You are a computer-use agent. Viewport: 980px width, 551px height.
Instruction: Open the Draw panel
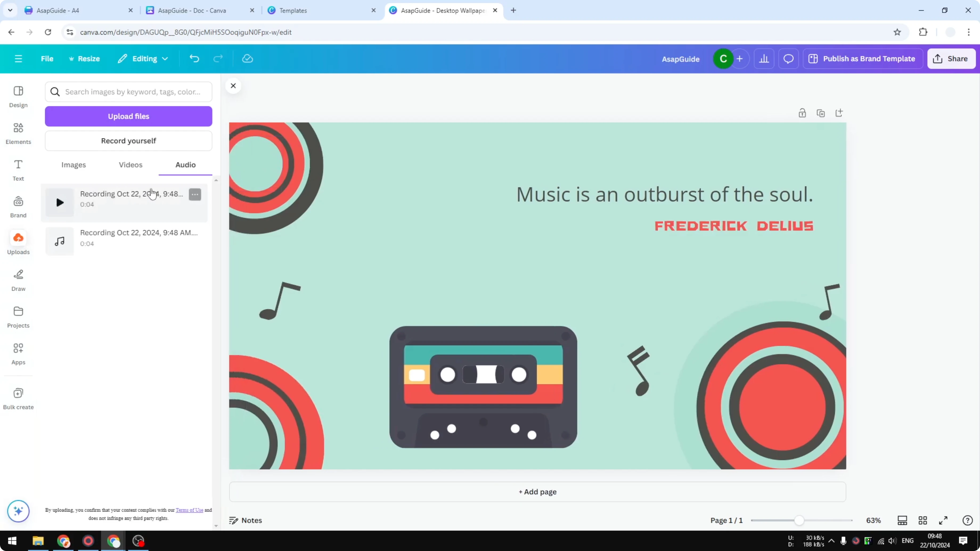pyautogui.click(x=18, y=280)
